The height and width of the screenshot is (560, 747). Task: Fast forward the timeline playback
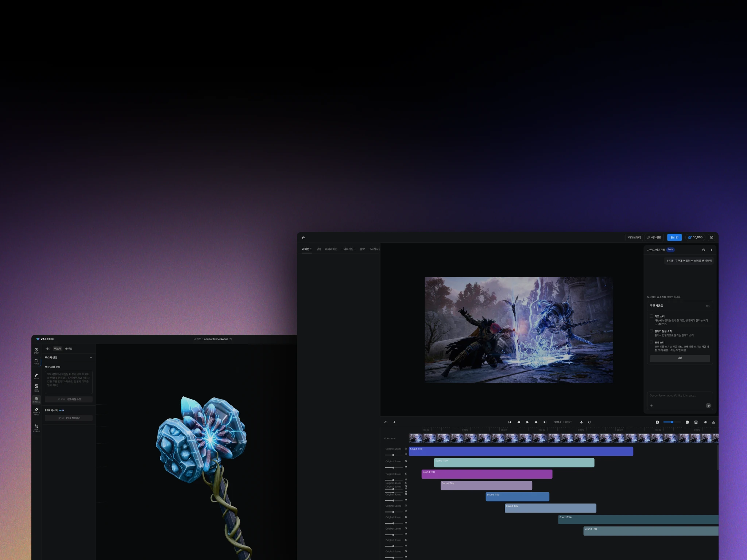(536, 422)
